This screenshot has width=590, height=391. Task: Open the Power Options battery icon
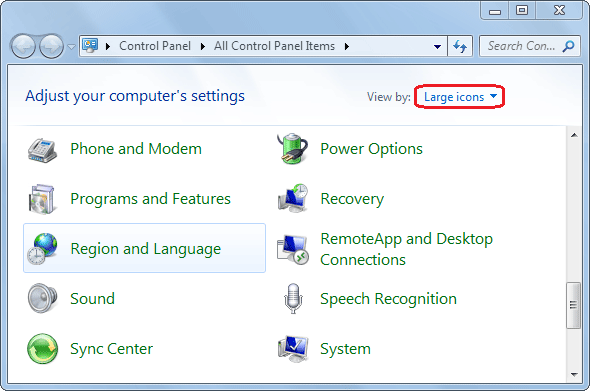click(x=293, y=149)
